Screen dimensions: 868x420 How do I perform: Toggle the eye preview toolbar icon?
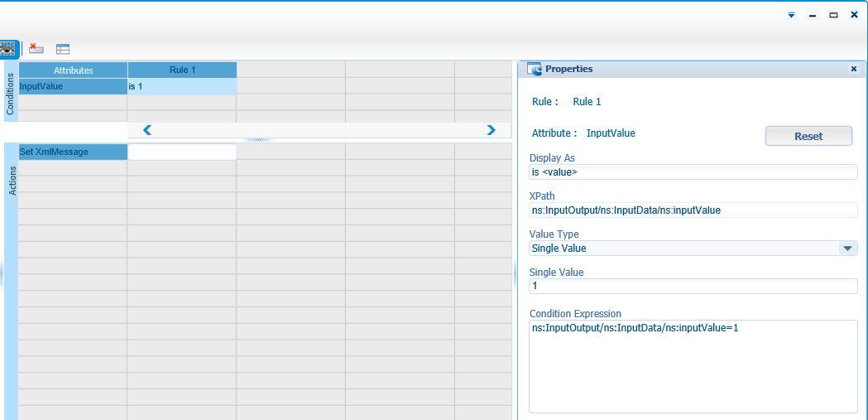coord(9,49)
